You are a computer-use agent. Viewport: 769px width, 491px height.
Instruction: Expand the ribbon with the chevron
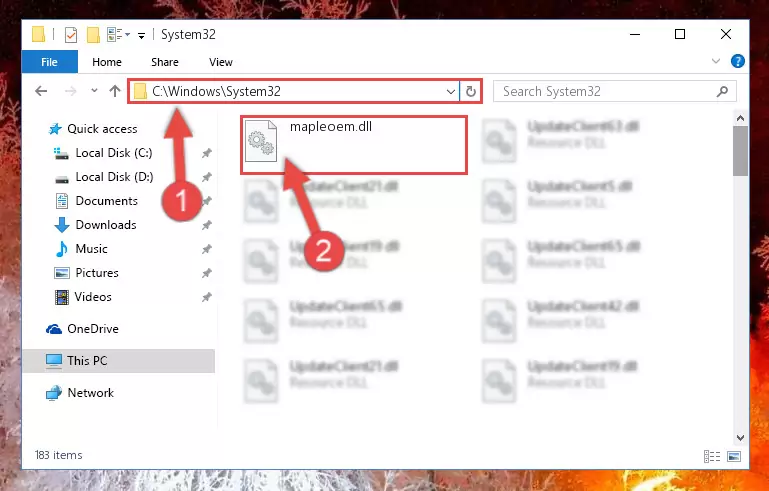[716, 61]
